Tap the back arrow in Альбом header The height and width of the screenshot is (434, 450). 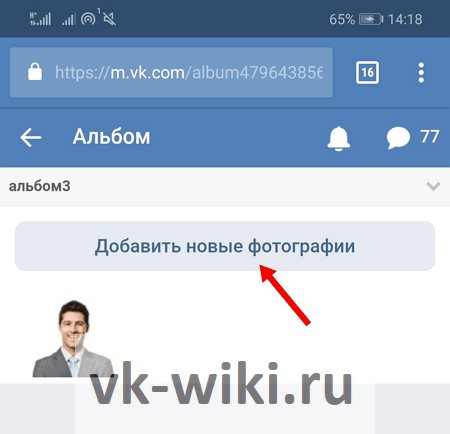pyautogui.click(x=31, y=137)
